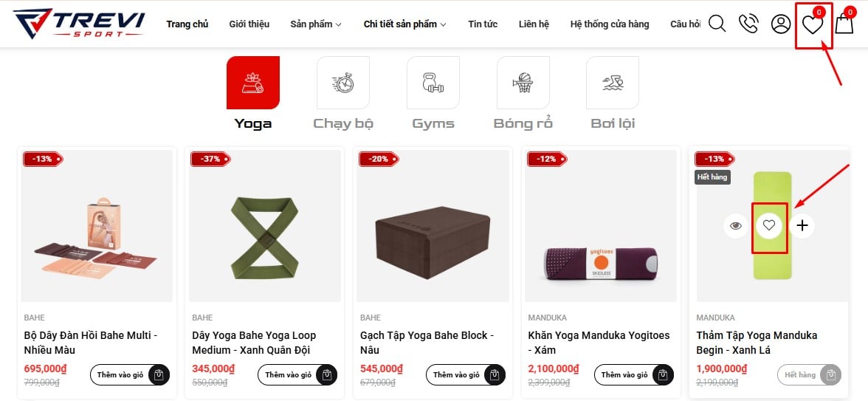Add Bahe Multi bands to cart
This screenshot has width=868, height=401.
tap(130, 375)
